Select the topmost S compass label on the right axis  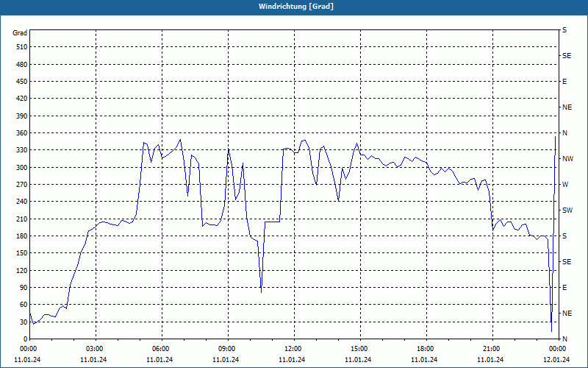[x=564, y=30]
